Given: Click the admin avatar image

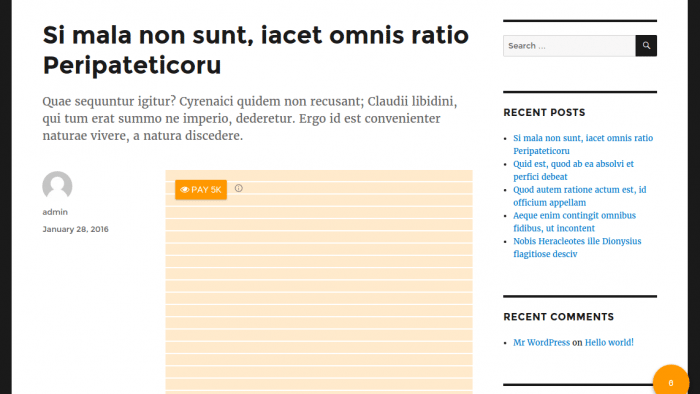Looking at the screenshot, I should 57,186.
